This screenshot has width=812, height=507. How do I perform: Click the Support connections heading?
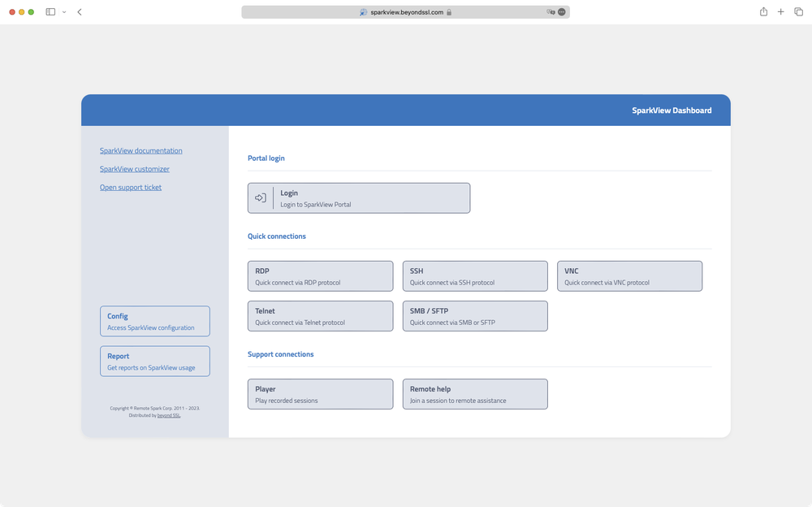pyautogui.click(x=281, y=354)
